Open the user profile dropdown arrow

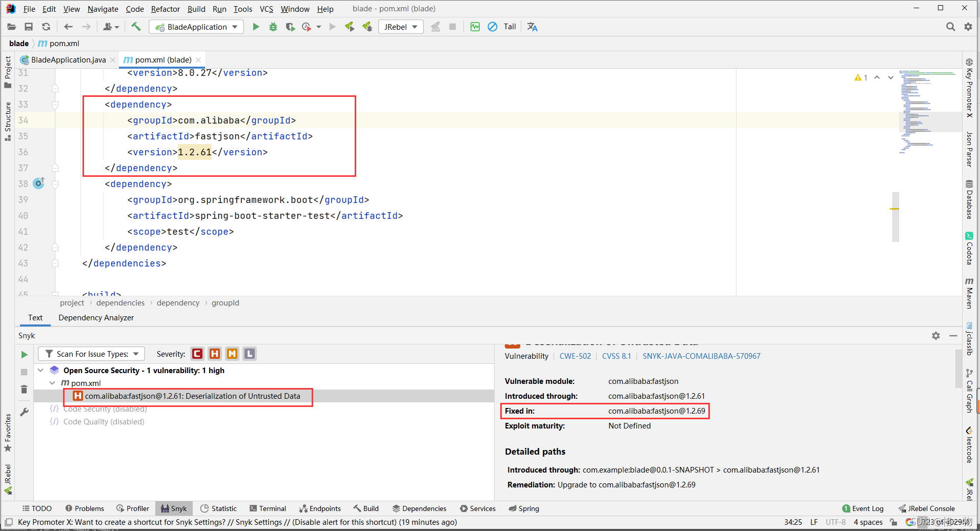[x=117, y=27]
